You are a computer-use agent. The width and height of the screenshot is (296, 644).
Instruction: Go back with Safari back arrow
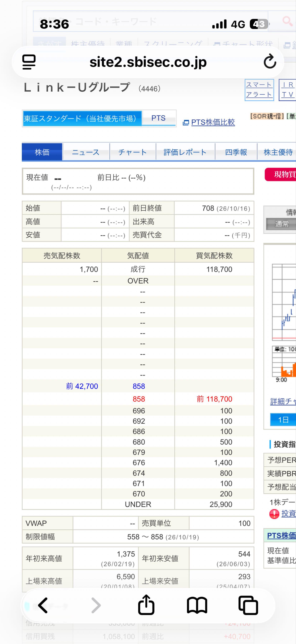(43, 605)
